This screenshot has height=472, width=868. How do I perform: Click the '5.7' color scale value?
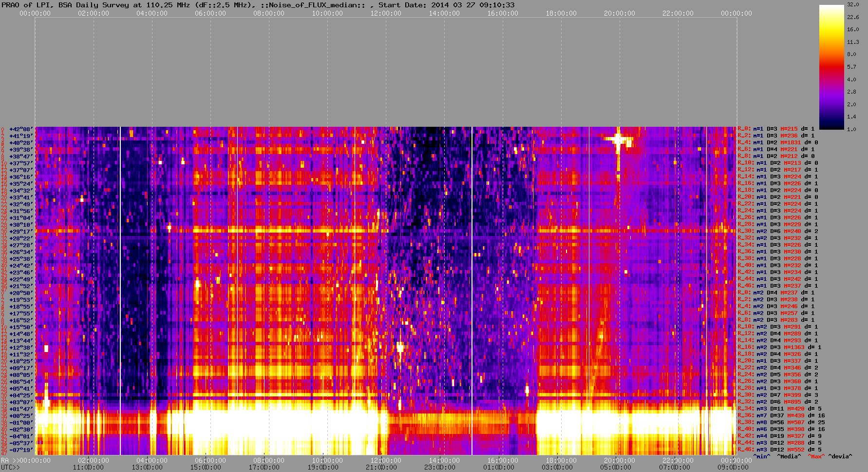click(851, 67)
